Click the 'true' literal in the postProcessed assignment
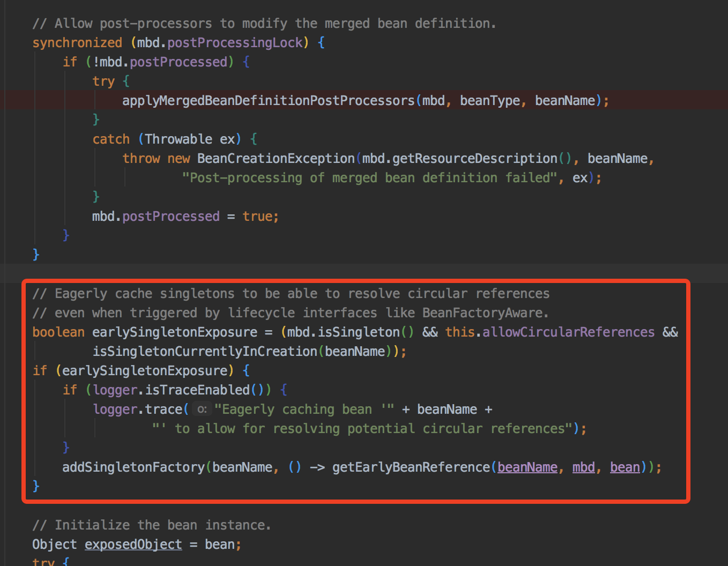The image size is (728, 566). click(x=257, y=217)
